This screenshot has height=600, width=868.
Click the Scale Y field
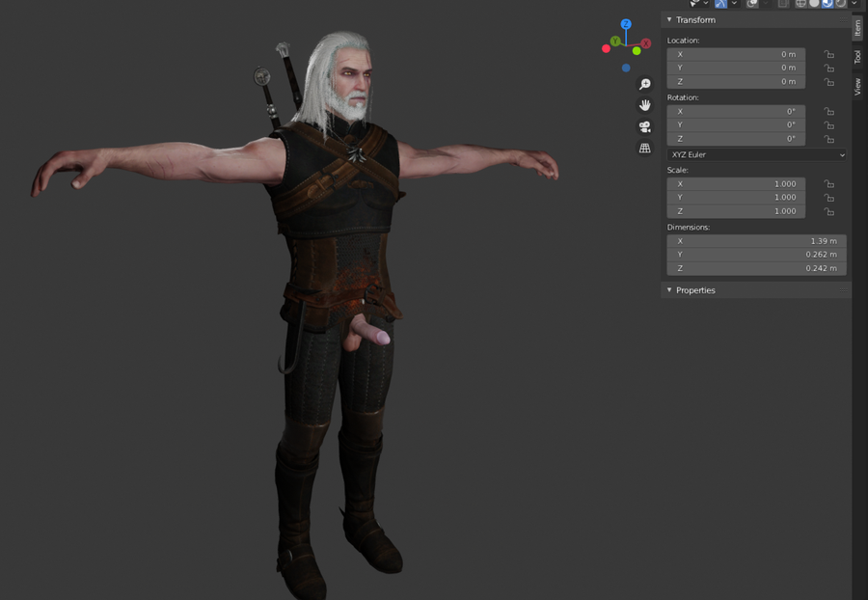(x=736, y=198)
